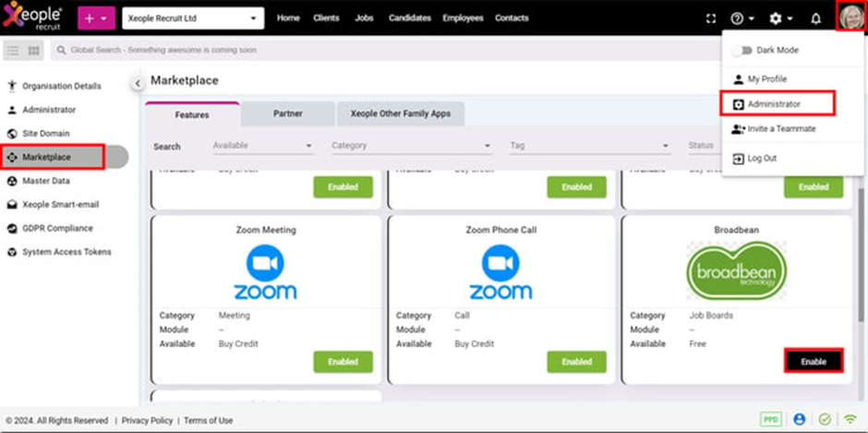Screen dimensions: 868x433
Task: Open the Tag filter dropdown
Action: click(x=590, y=146)
